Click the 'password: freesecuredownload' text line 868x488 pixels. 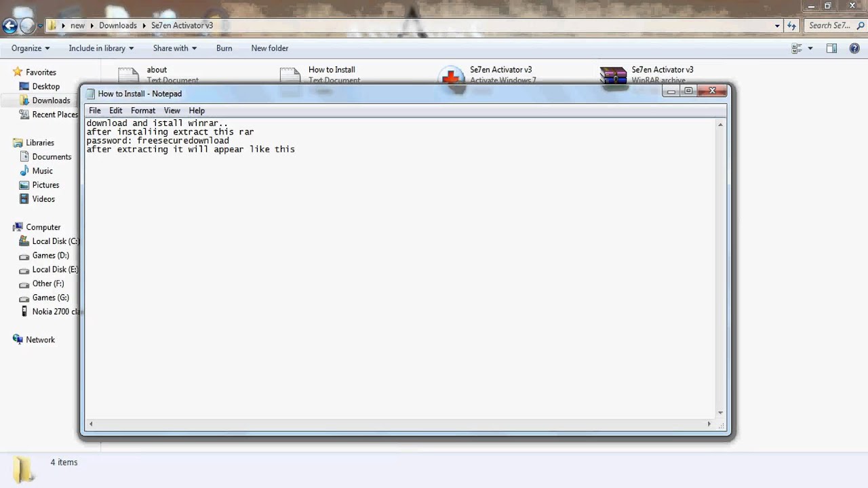coord(158,141)
